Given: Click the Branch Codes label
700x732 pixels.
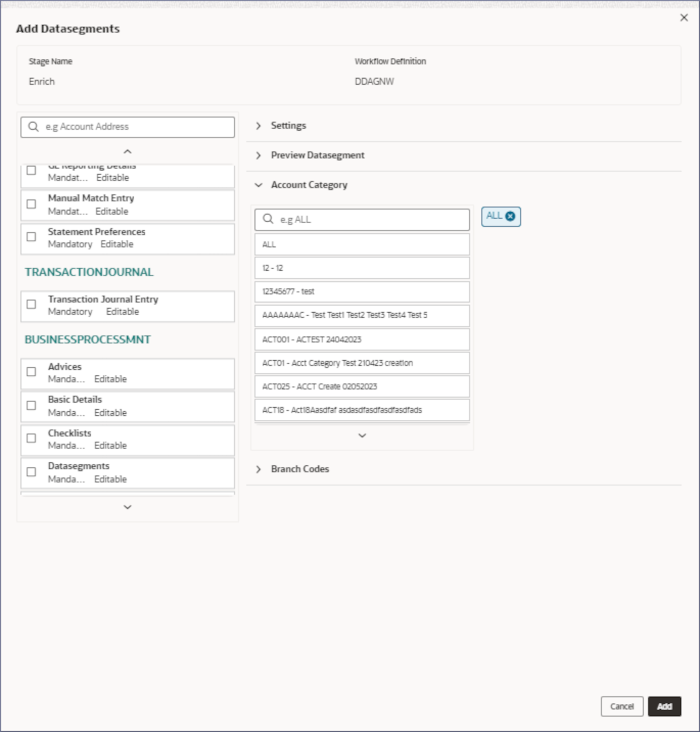Looking at the screenshot, I should (300, 469).
